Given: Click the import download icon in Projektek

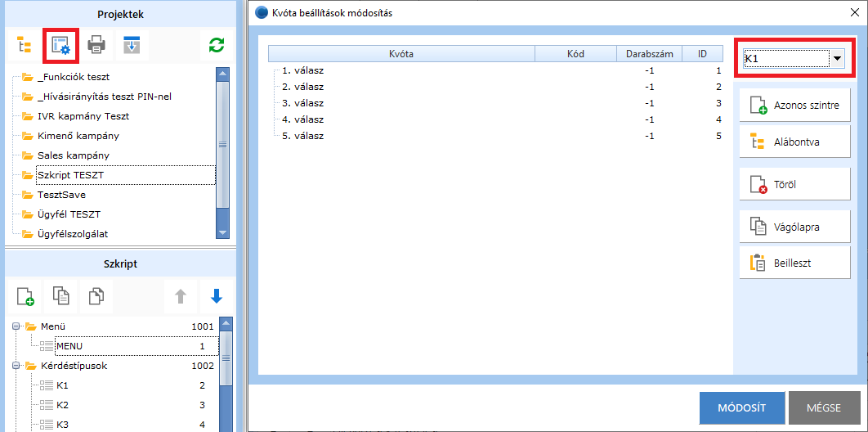Looking at the screenshot, I should 132,46.
